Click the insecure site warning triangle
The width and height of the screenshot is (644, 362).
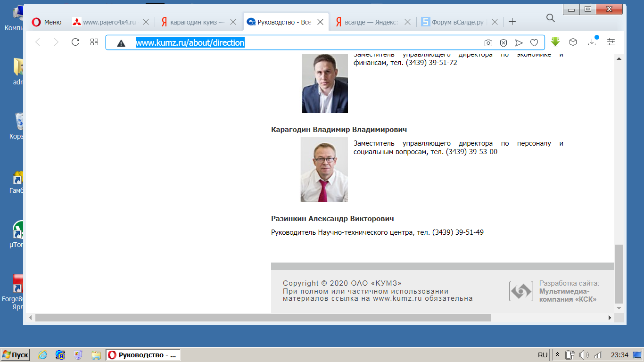coord(121,43)
